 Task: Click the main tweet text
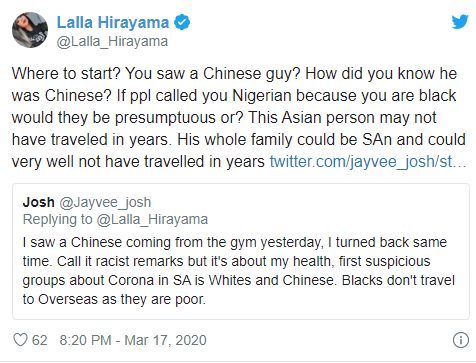pos(239,118)
